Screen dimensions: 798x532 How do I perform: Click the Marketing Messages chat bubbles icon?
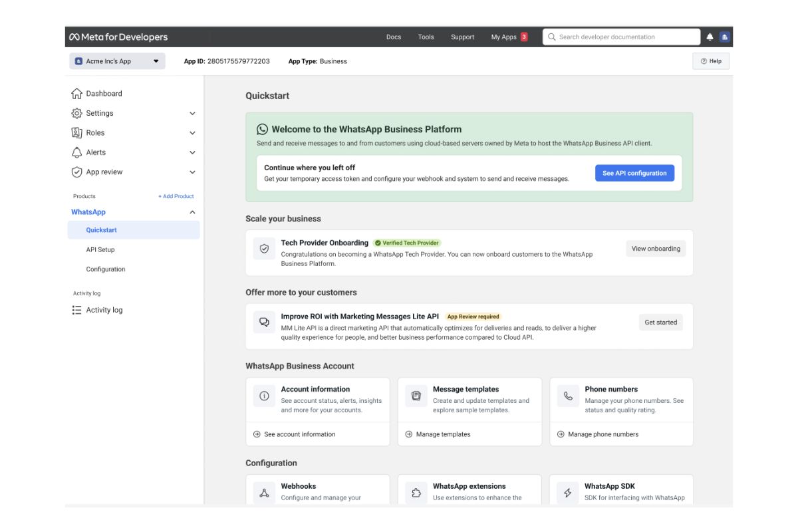[264, 323]
